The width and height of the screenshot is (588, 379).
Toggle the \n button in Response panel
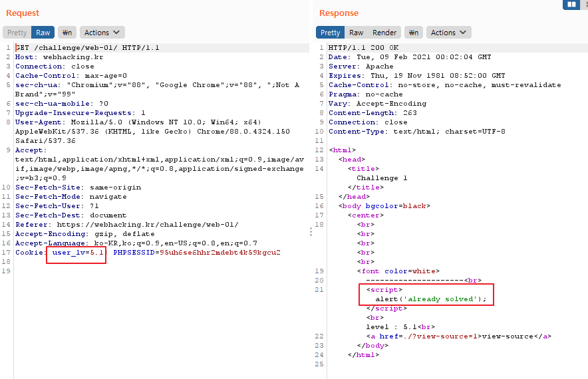414,33
